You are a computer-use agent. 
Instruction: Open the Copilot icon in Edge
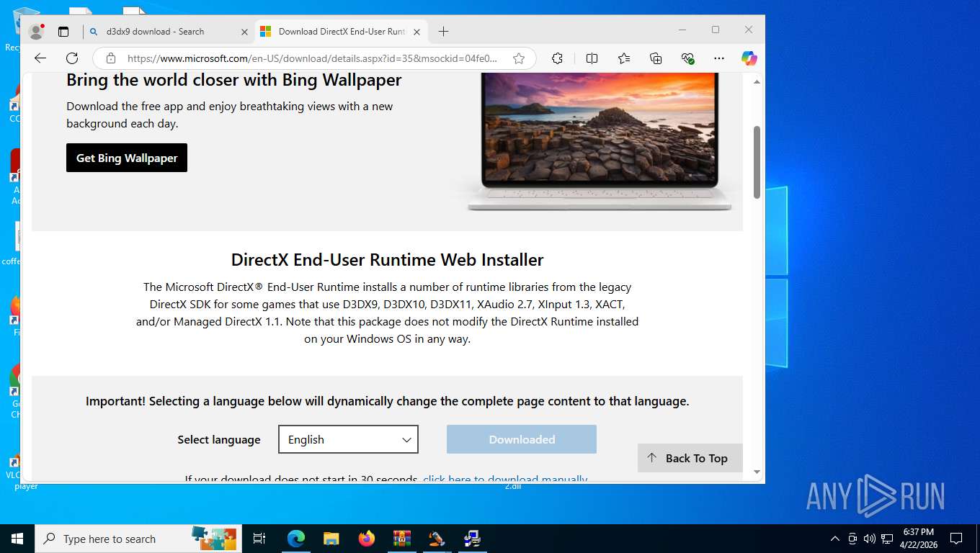[749, 58]
